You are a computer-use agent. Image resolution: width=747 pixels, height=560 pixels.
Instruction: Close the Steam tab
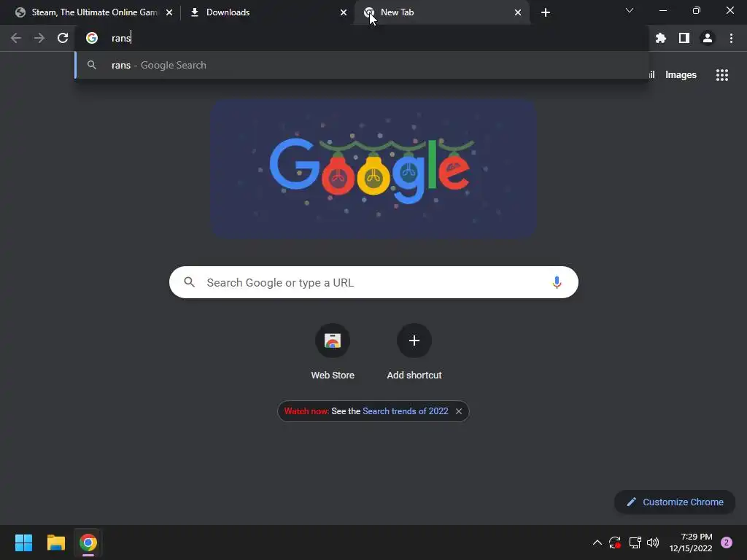(169, 12)
